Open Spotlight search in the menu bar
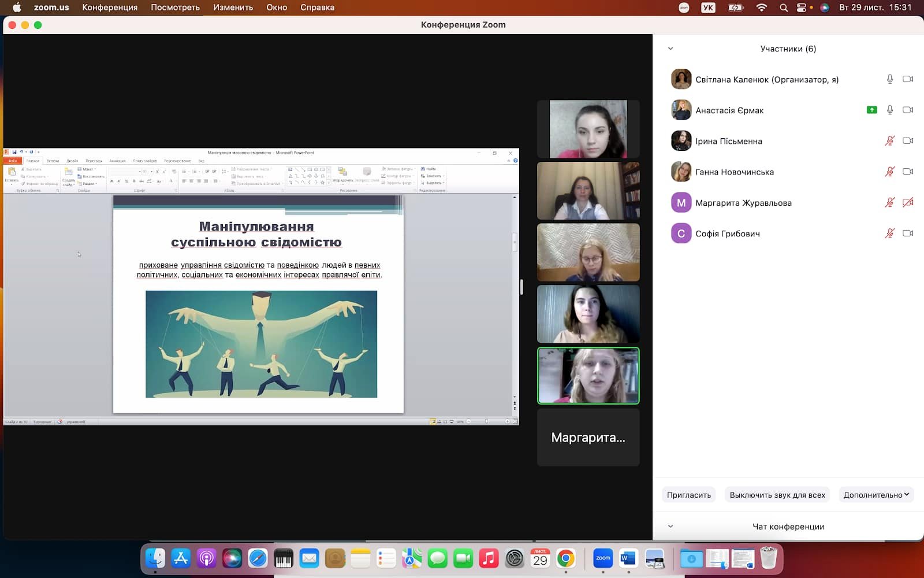The width and height of the screenshot is (924, 578). (784, 8)
